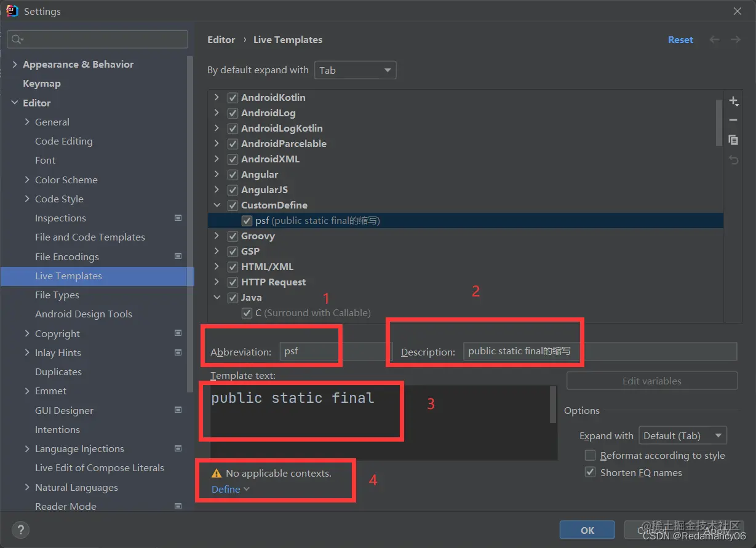Viewport: 756px width, 548px height.
Task: Click the search magnifier icon in settings
Action: [17, 39]
